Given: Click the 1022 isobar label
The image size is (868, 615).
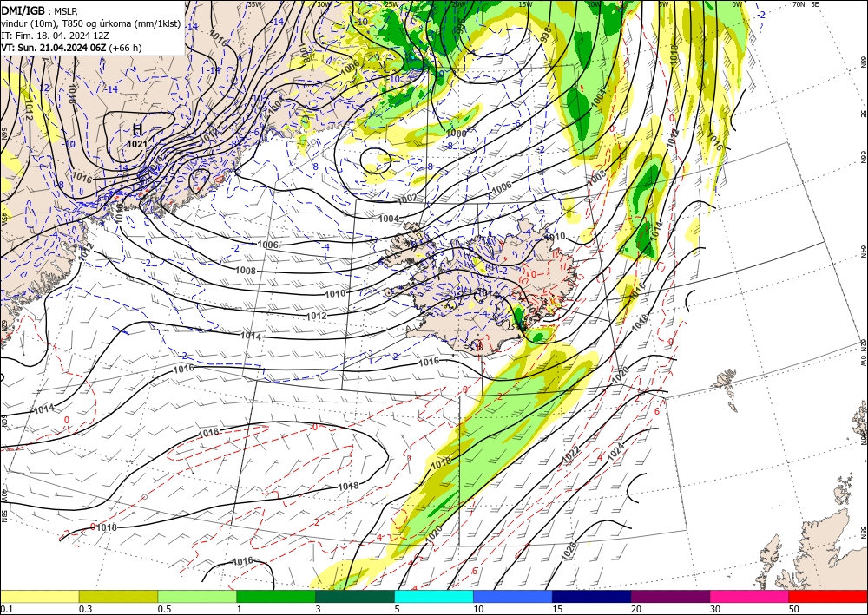Looking at the screenshot, I should point(571,455).
